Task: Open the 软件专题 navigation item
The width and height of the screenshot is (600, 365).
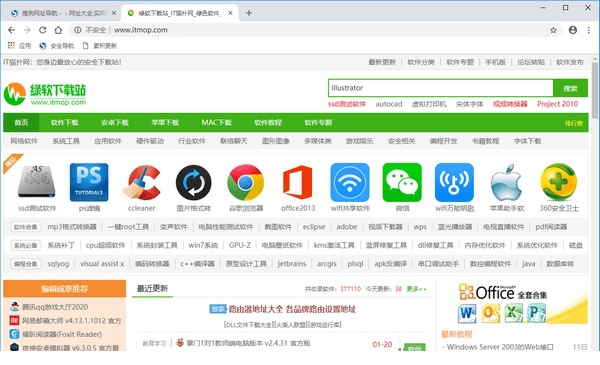Action: 318,122
